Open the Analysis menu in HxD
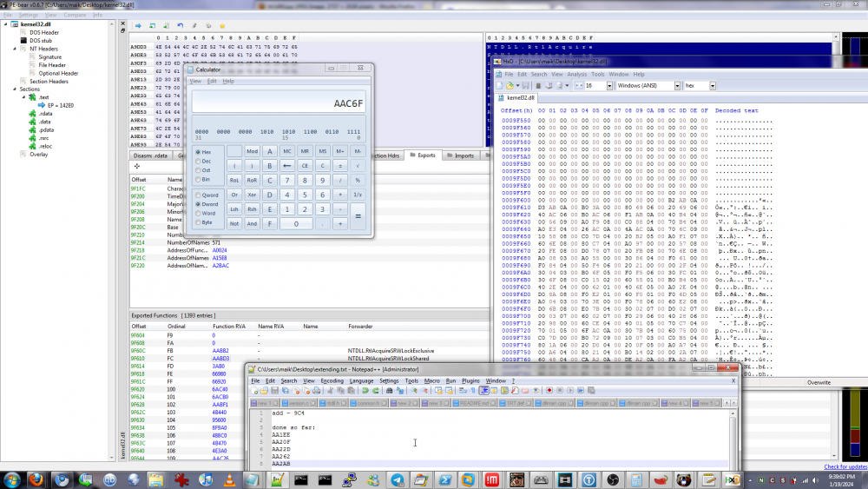This screenshot has height=489, width=868. pyautogui.click(x=576, y=74)
